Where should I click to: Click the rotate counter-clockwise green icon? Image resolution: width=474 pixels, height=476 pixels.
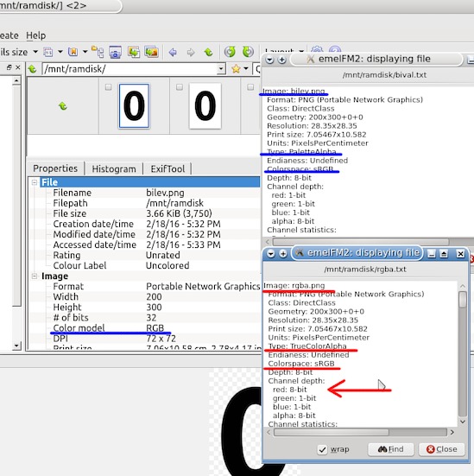point(230,52)
